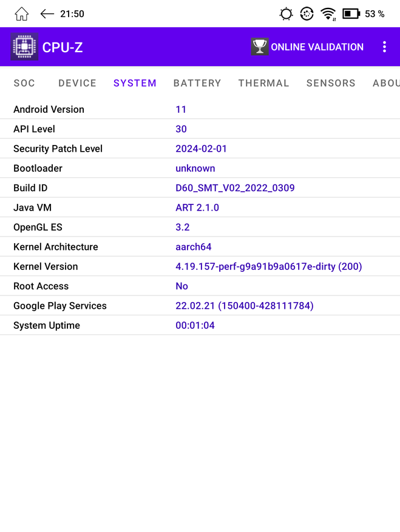Screen dimensions: 400x532
Task: Select bootloader value unknown
Action: click(x=195, y=168)
